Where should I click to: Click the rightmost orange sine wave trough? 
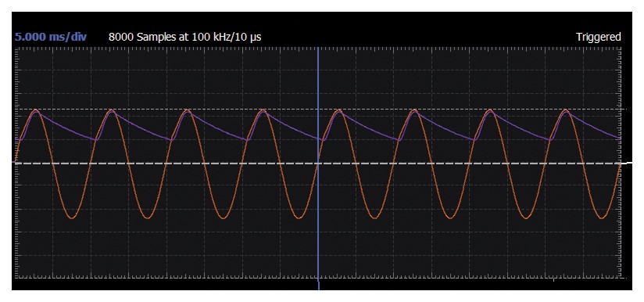coord(602,218)
